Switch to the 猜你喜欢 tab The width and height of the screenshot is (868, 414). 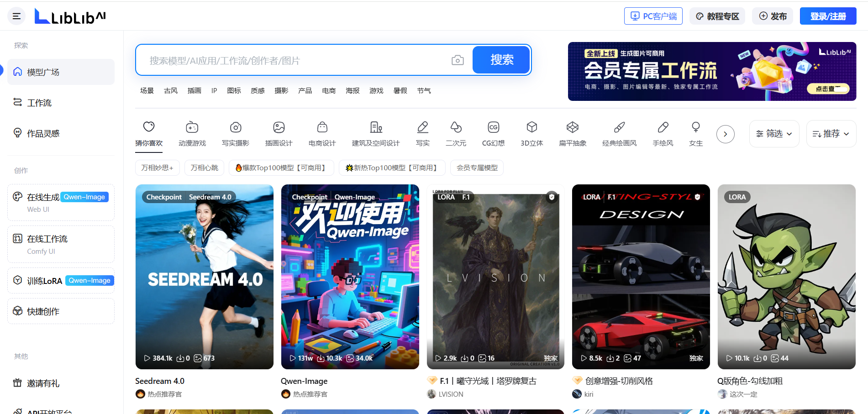pyautogui.click(x=149, y=133)
